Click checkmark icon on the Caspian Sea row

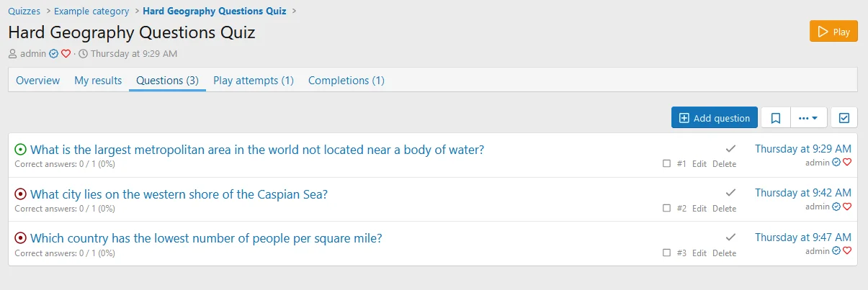(x=730, y=193)
